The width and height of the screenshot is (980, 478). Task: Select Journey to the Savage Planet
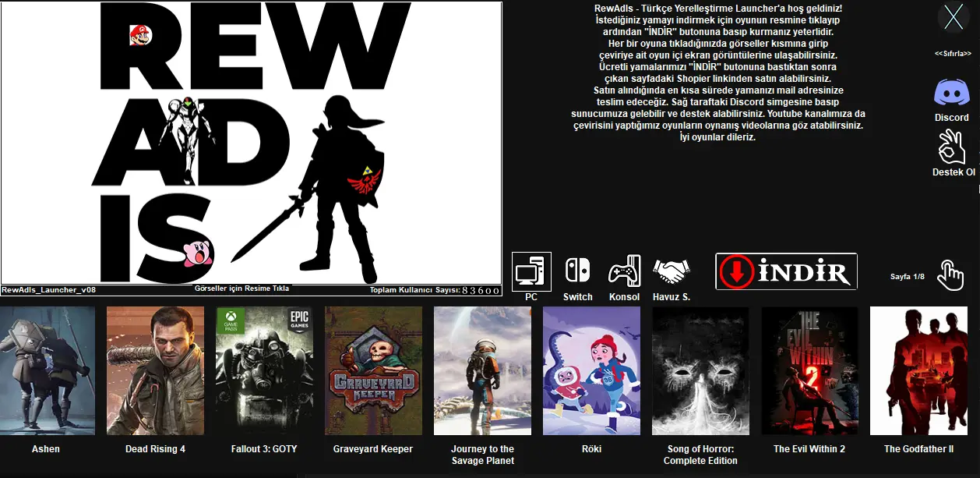pyautogui.click(x=482, y=370)
